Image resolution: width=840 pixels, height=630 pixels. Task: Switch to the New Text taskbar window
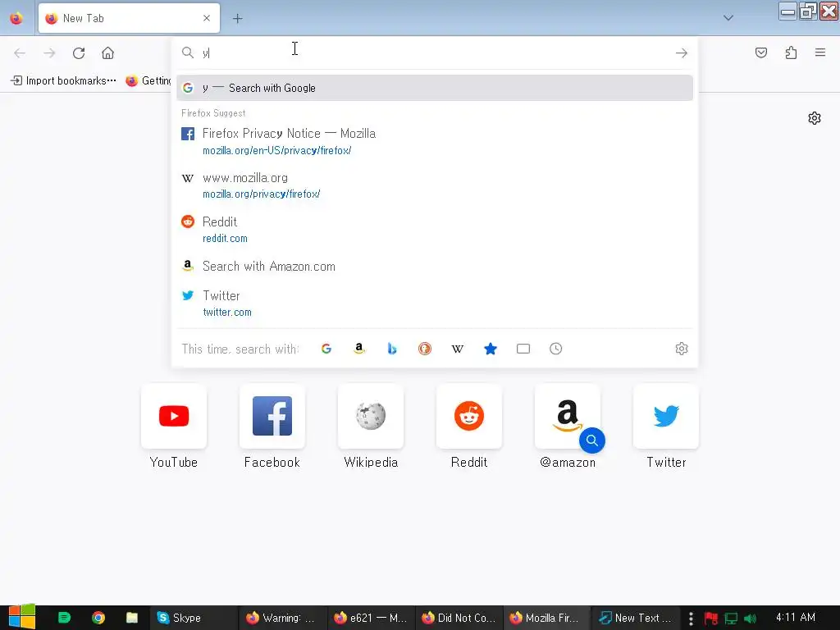click(635, 618)
